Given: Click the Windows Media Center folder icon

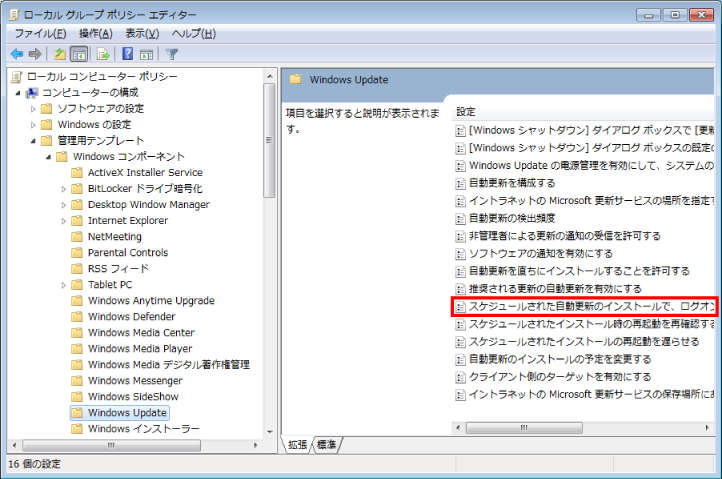Looking at the screenshot, I should tap(77, 333).
